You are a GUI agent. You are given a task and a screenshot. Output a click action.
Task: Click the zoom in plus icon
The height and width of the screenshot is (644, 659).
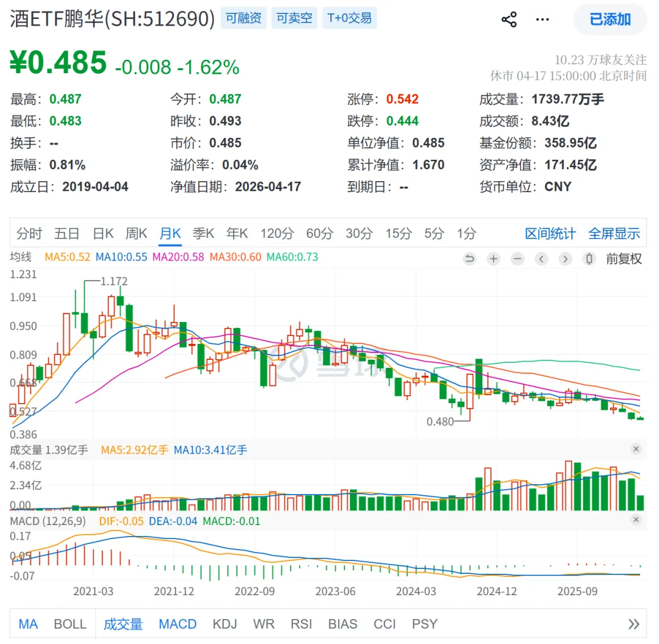point(494,259)
